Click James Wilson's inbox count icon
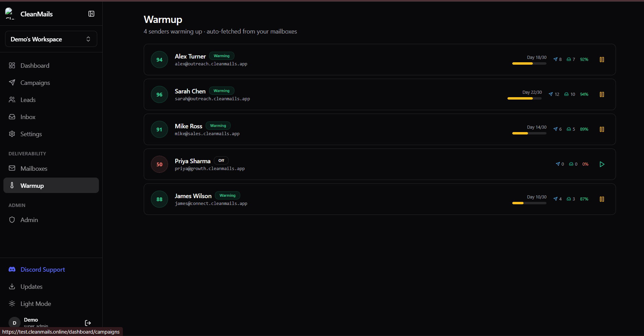 coord(569,199)
